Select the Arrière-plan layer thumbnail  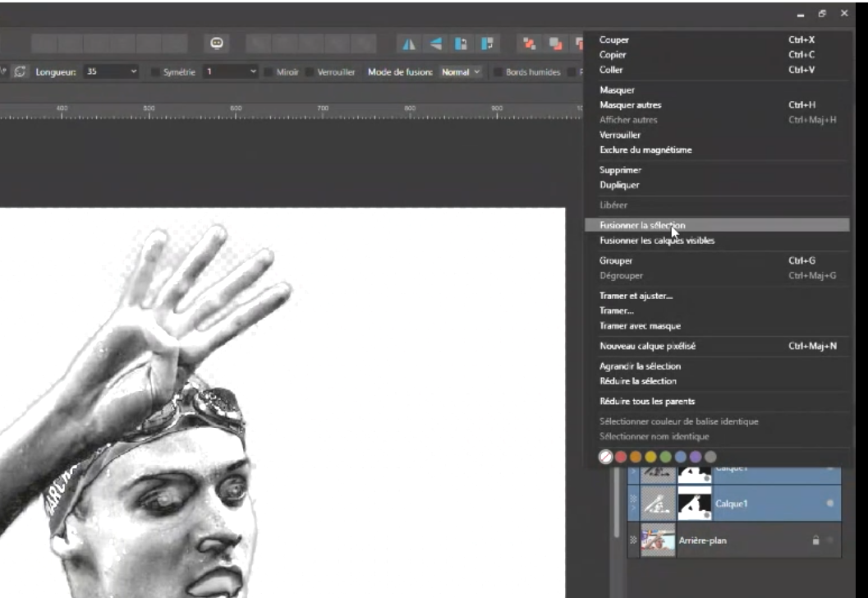click(x=657, y=540)
